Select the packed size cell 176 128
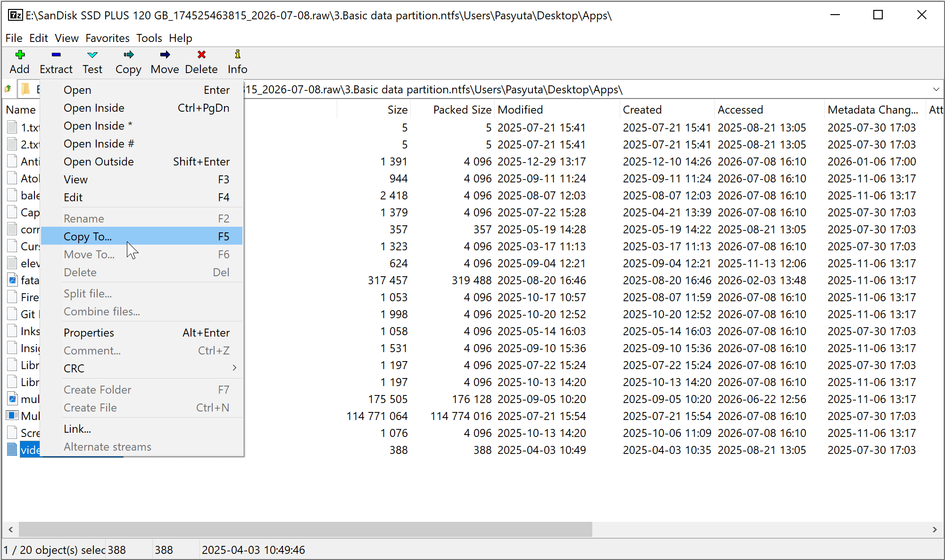 click(472, 399)
